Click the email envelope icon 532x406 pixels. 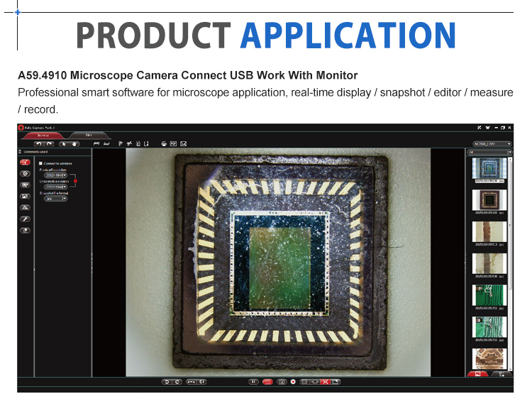coord(183,143)
